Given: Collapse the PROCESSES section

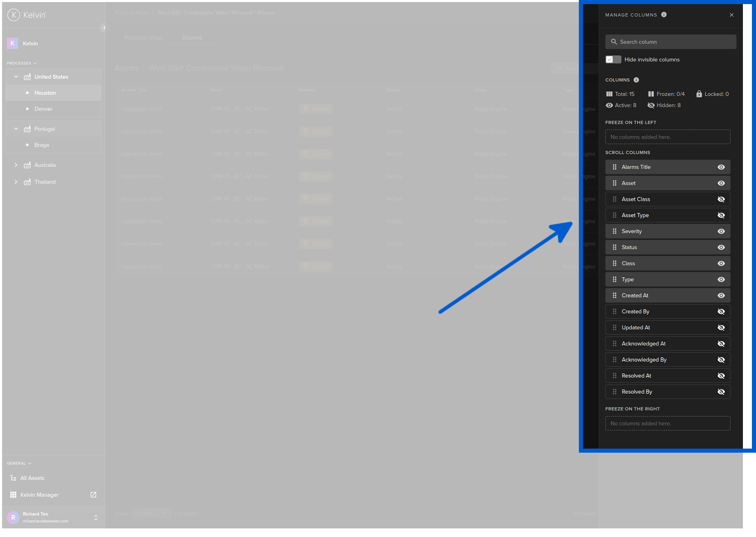Looking at the screenshot, I should click(34, 63).
